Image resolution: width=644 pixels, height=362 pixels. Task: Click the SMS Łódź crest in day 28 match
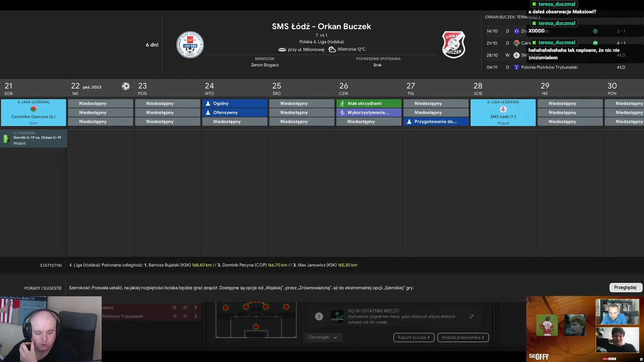(x=503, y=109)
